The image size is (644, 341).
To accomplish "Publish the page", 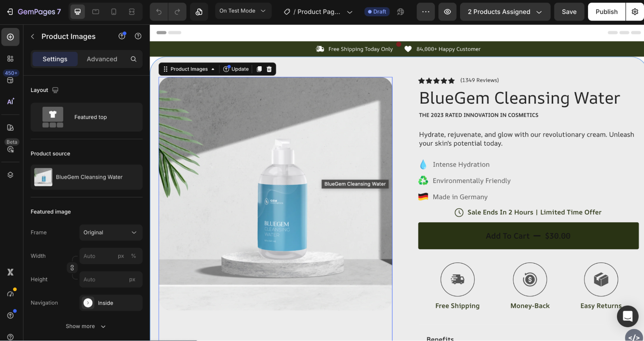I will [x=606, y=12].
